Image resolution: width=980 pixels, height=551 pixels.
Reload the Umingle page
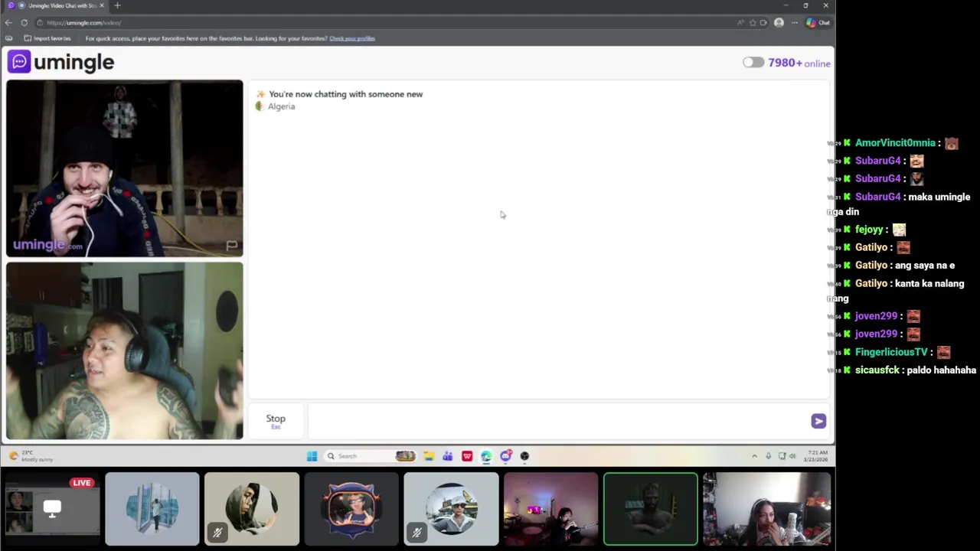coord(24,23)
